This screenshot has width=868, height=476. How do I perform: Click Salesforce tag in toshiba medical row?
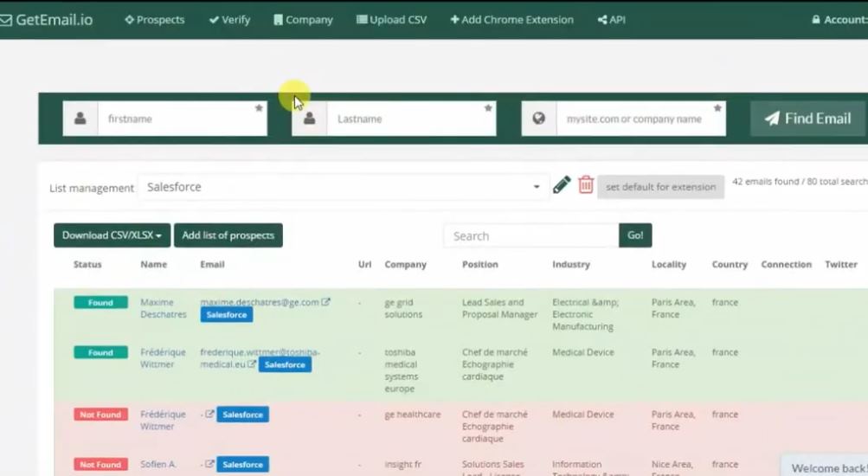coord(285,364)
